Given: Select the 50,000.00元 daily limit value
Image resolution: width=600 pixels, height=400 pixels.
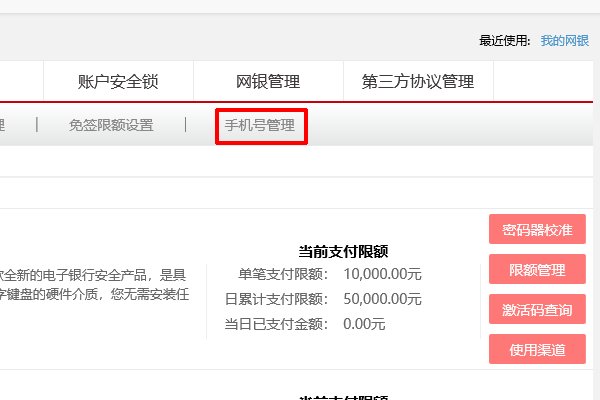Looking at the screenshot, I should [382, 299].
